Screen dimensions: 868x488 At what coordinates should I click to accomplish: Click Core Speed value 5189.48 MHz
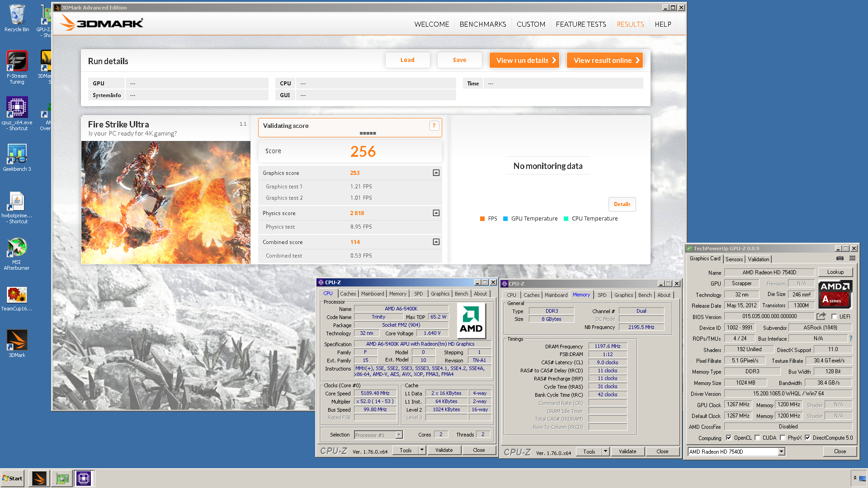point(375,393)
